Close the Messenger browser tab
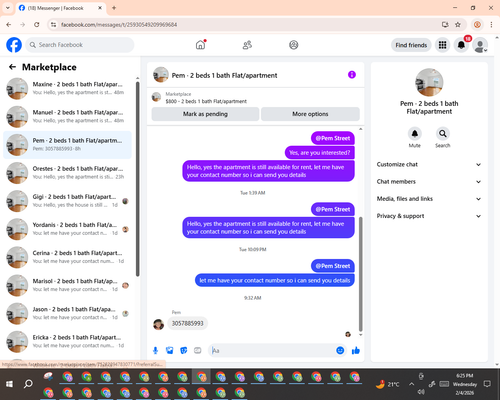 click(100, 8)
